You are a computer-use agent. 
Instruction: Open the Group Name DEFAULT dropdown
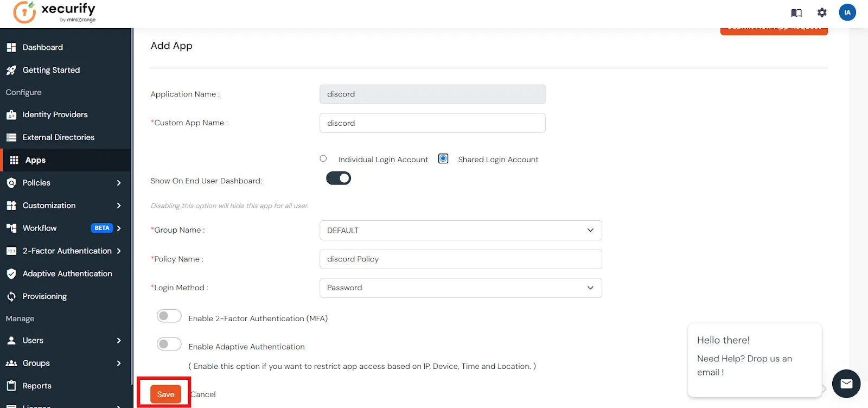(461, 230)
